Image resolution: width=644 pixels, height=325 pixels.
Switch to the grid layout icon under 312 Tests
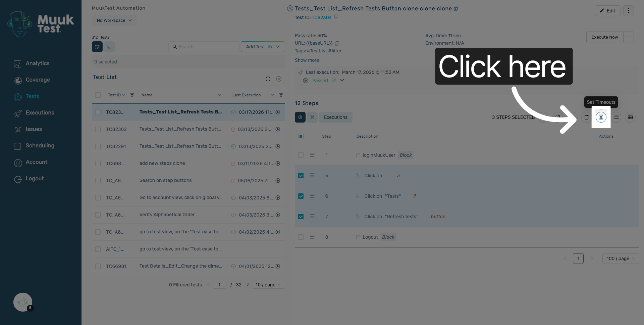109,47
